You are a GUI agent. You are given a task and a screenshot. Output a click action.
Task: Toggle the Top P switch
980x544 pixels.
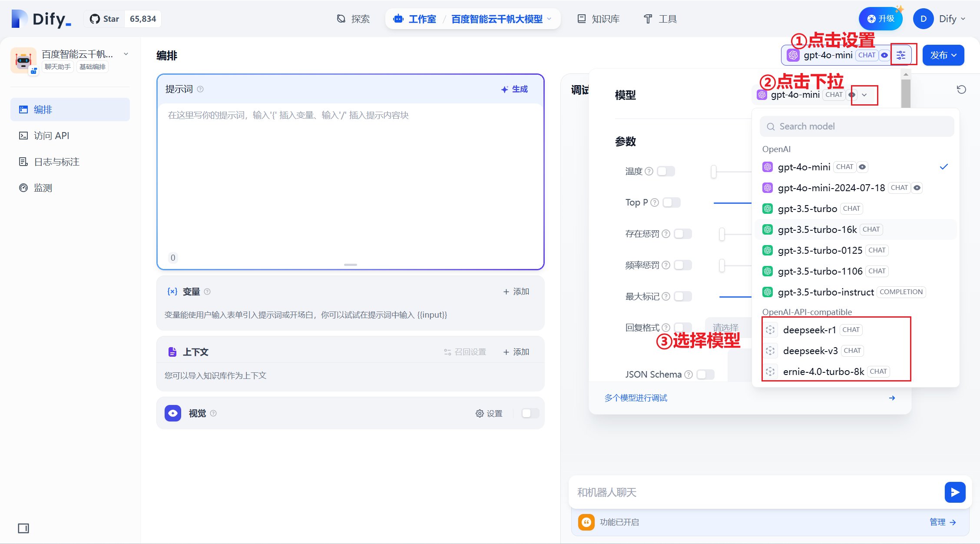pyautogui.click(x=672, y=202)
